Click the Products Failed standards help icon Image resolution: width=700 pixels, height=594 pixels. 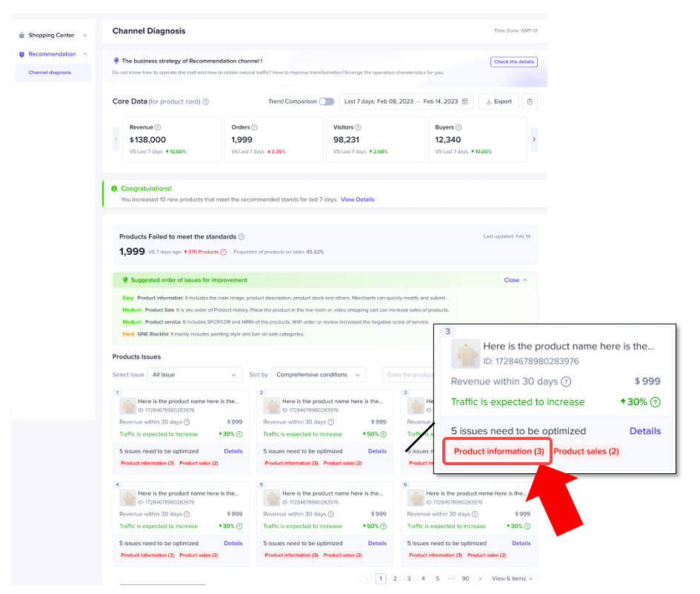pos(241,237)
